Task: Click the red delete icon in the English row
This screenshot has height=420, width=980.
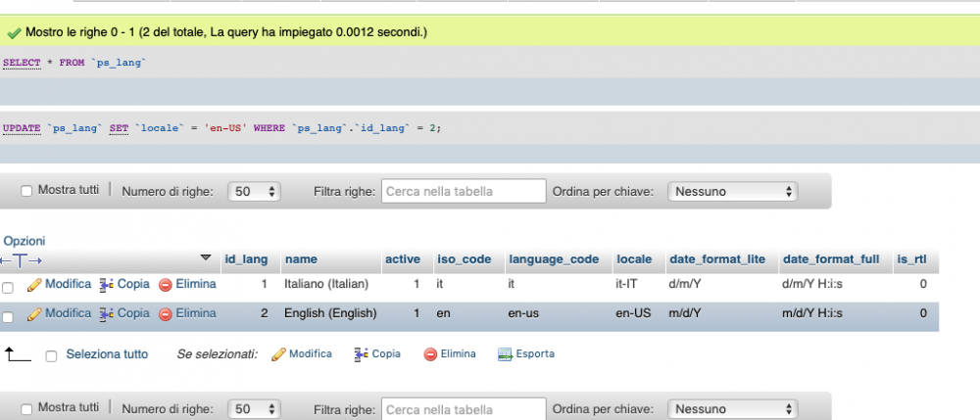Action: pos(165,314)
